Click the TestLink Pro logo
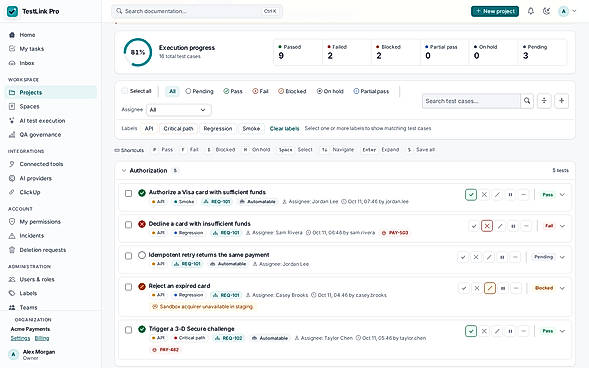589x368 pixels. pyautogui.click(x=12, y=11)
